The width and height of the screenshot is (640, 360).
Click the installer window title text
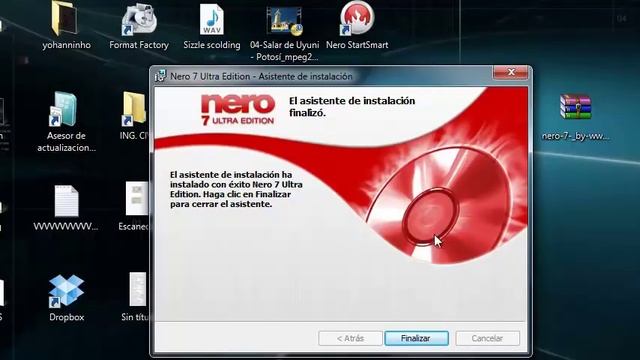(x=261, y=76)
